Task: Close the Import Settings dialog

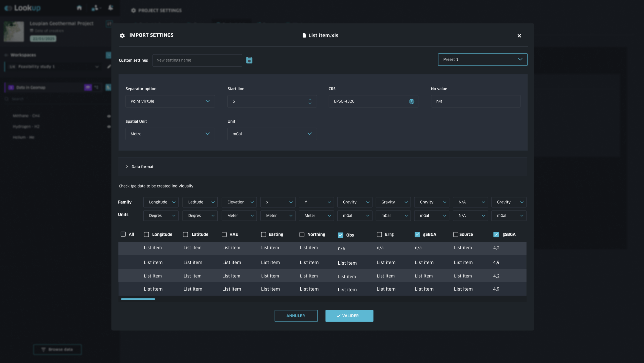Action: (519, 36)
